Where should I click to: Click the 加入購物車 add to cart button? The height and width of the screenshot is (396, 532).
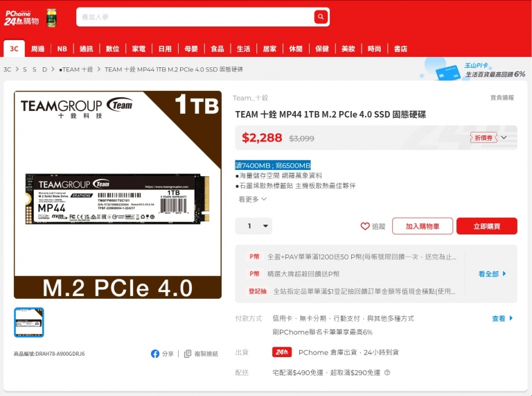[423, 226]
